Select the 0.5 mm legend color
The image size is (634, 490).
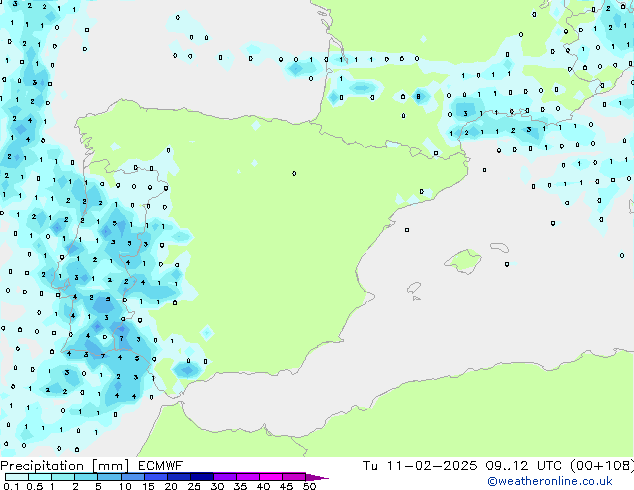tap(39, 477)
